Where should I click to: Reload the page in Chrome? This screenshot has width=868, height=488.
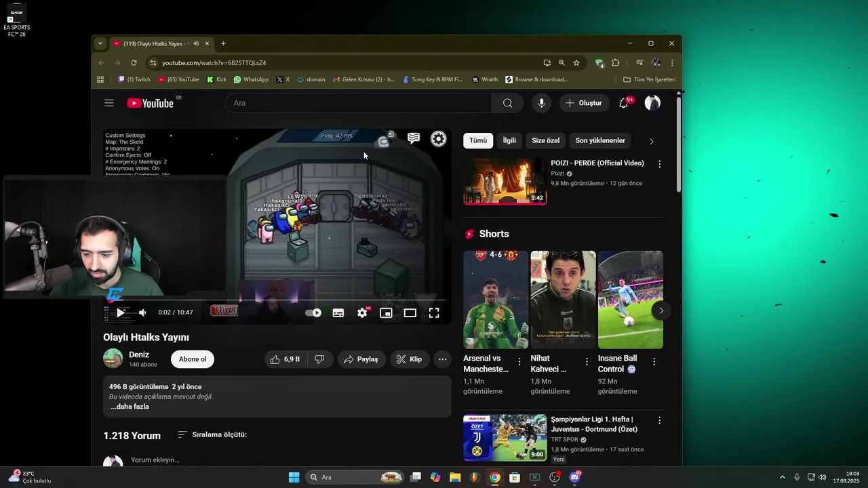click(134, 62)
